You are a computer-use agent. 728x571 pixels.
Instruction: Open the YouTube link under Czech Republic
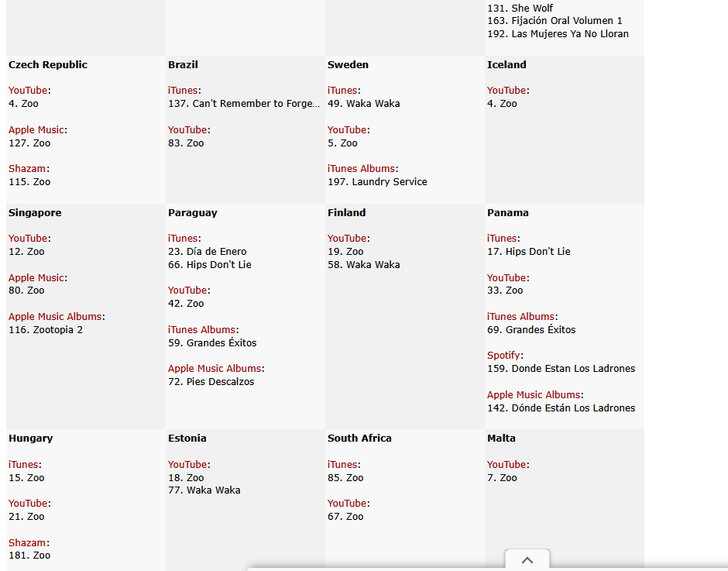[27, 91]
